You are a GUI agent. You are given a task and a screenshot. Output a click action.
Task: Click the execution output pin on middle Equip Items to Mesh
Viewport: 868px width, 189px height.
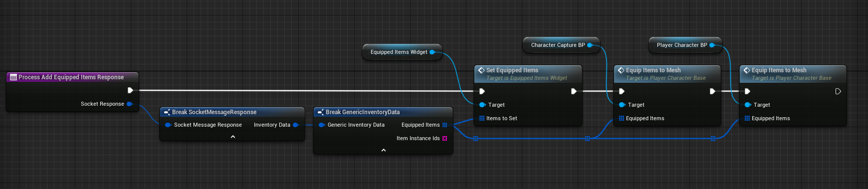click(x=712, y=91)
